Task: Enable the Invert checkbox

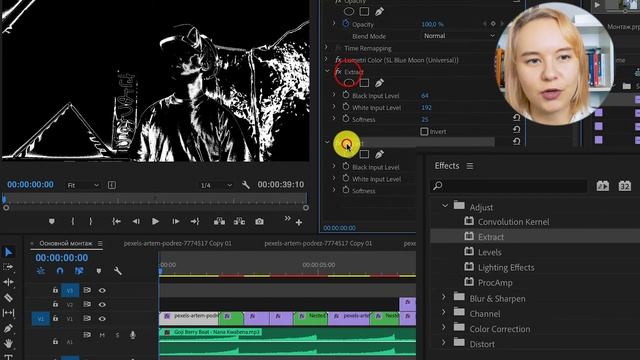Action: click(x=424, y=131)
